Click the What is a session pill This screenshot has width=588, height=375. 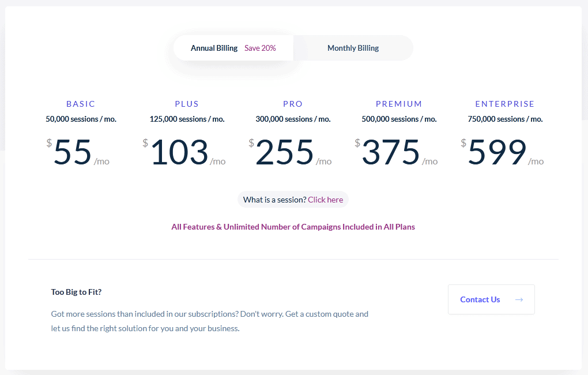coord(293,199)
